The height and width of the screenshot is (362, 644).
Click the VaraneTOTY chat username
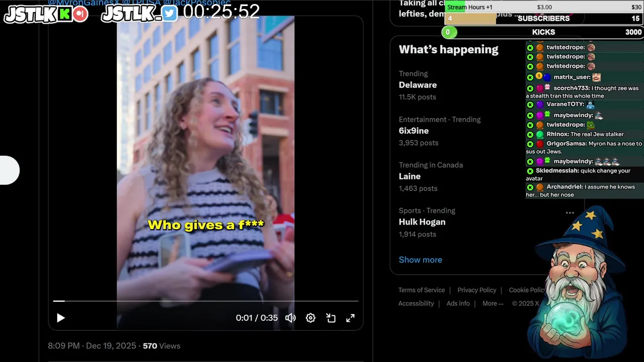point(565,104)
